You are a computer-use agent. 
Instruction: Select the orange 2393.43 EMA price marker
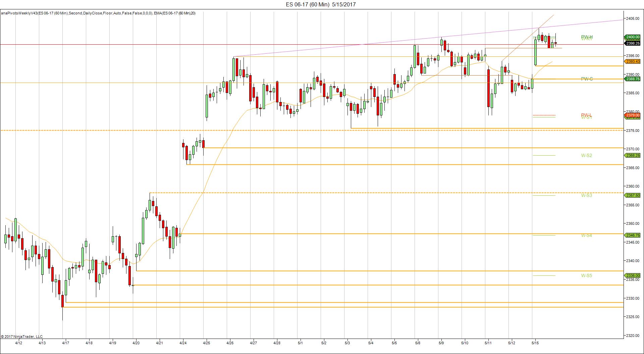tap(632, 61)
